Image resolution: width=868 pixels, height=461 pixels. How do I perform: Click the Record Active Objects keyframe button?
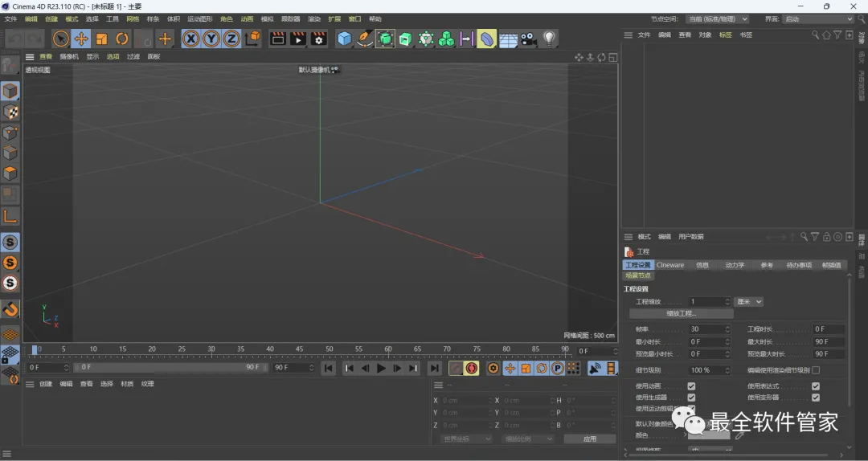pos(456,368)
